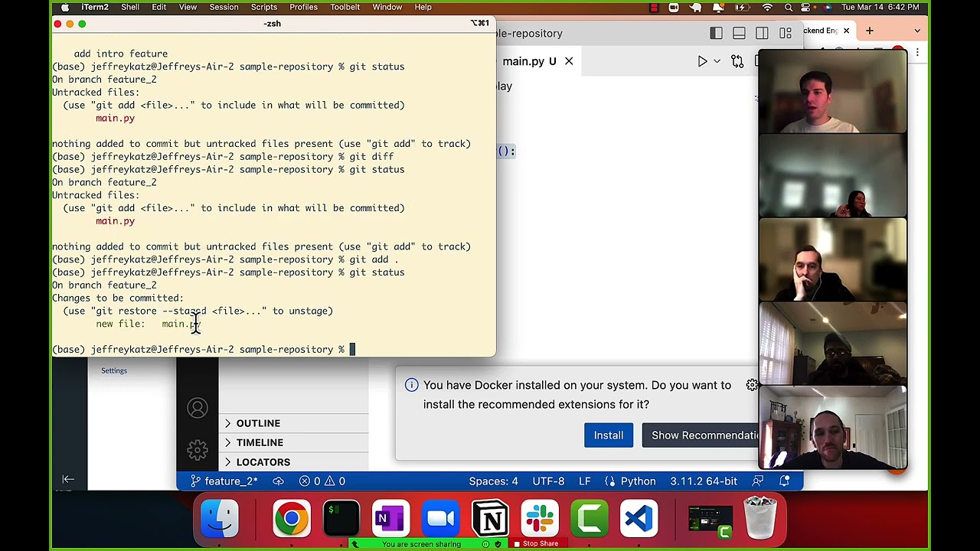The width and height of the screenshot is (980, 551).
Task: Open Visual Studio Code from the Dock
Action: (639, 519)
